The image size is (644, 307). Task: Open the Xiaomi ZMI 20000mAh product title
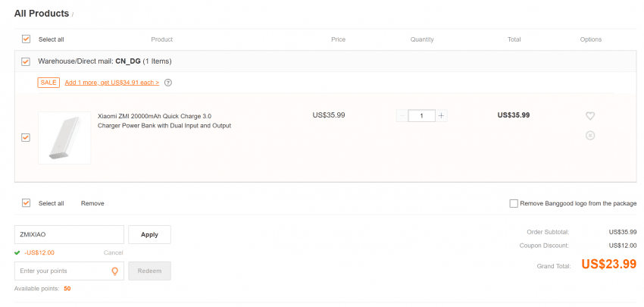tap(164, 121)
